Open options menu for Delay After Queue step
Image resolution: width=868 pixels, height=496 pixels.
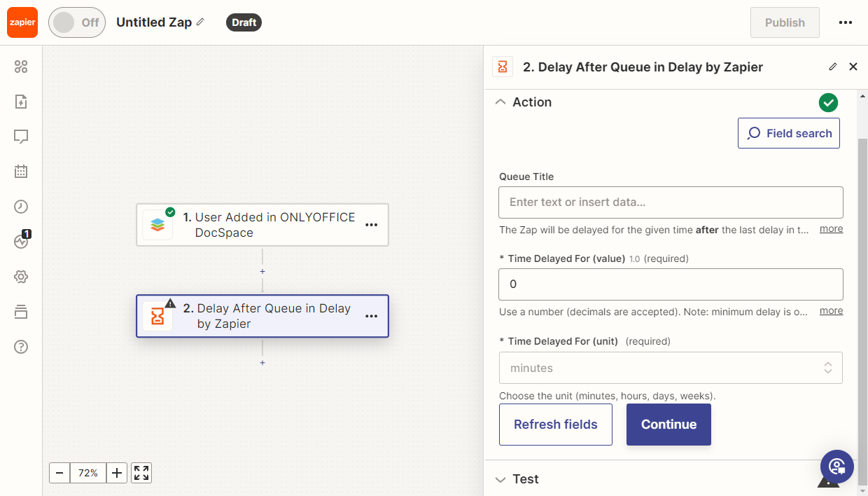[x=371, y=317]
